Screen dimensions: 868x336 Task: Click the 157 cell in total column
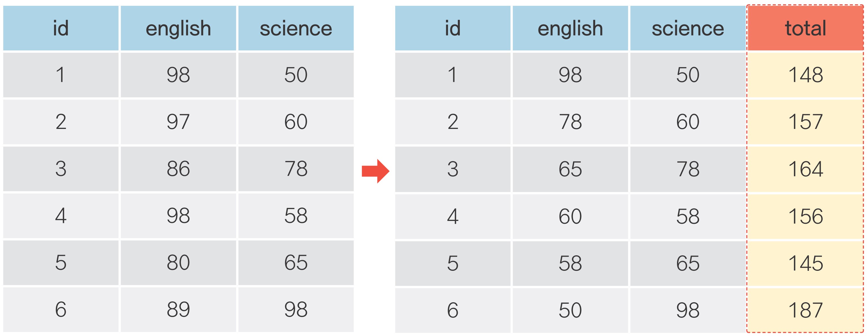pos(805,122)
